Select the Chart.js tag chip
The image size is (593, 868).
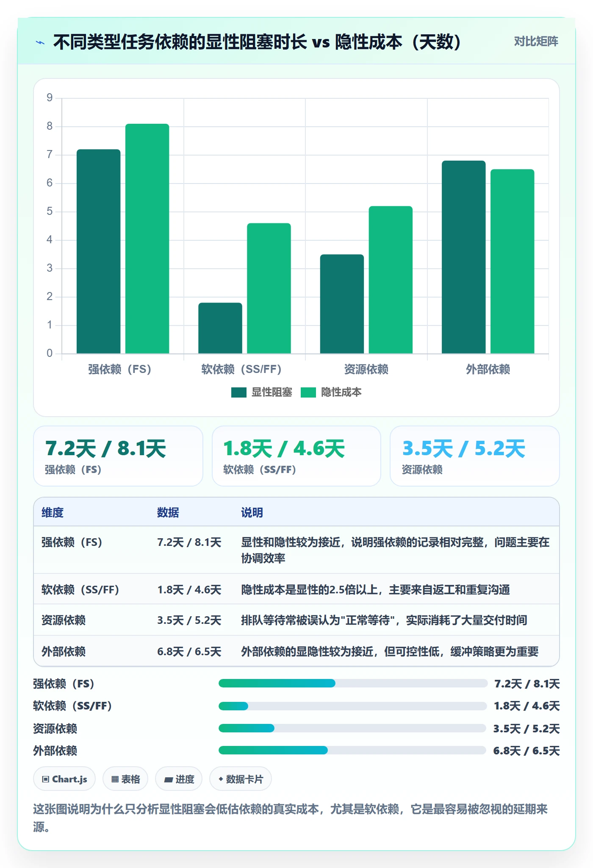click(x=64, y=779)
